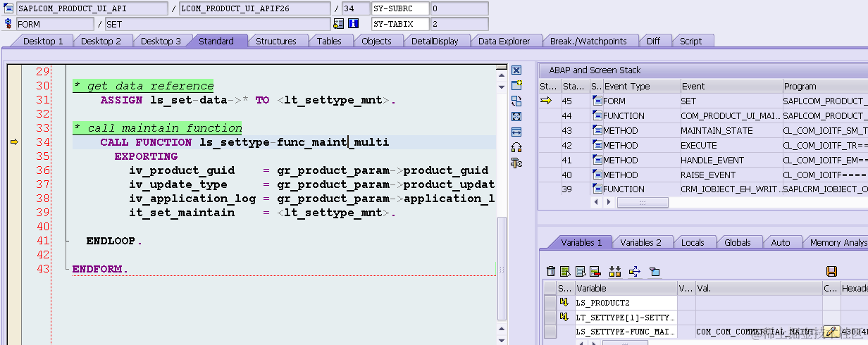
Task: Select row button for LT_SETTYPE[1]-SETTY variable
Action: point(550,317)
